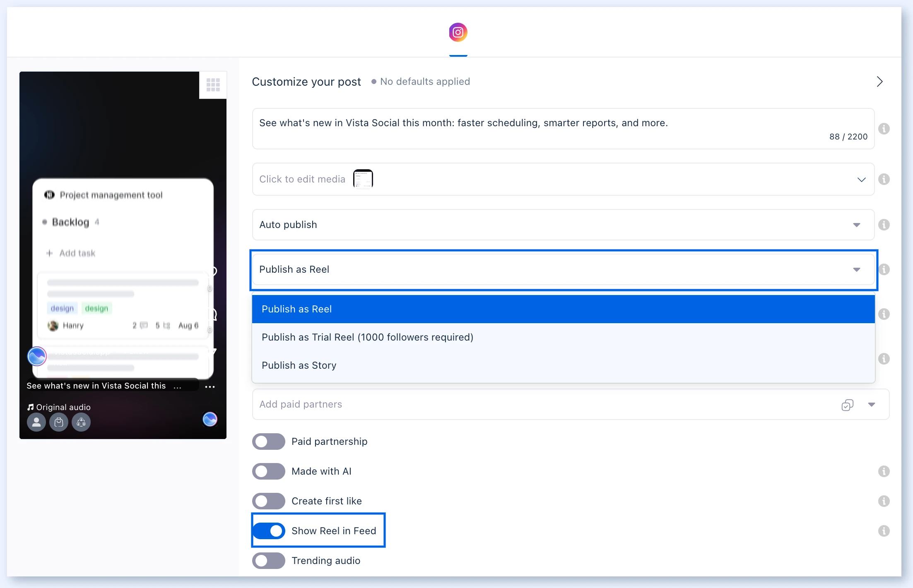The width and height of the screenshot is (913, 588).
Task: Select Publish as Reel option in list
Action: [x=563, y=309]
